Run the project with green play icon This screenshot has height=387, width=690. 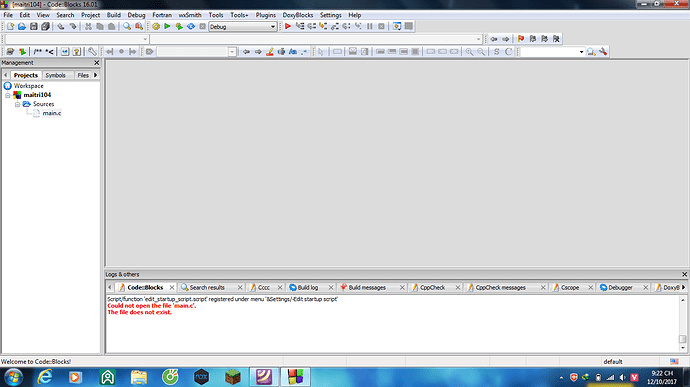point(167,26)
